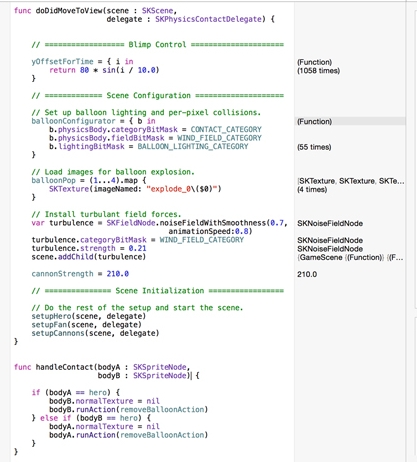The height and width of the screenshot is (462, 417).
Task: Click the 210.0 result in sidebar
Action: pos(307,274)
